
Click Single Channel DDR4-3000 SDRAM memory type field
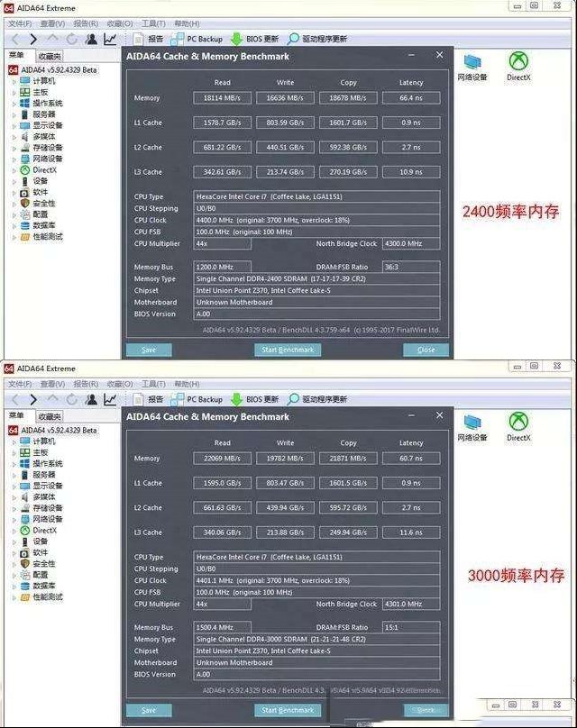(x=316, y=640)
